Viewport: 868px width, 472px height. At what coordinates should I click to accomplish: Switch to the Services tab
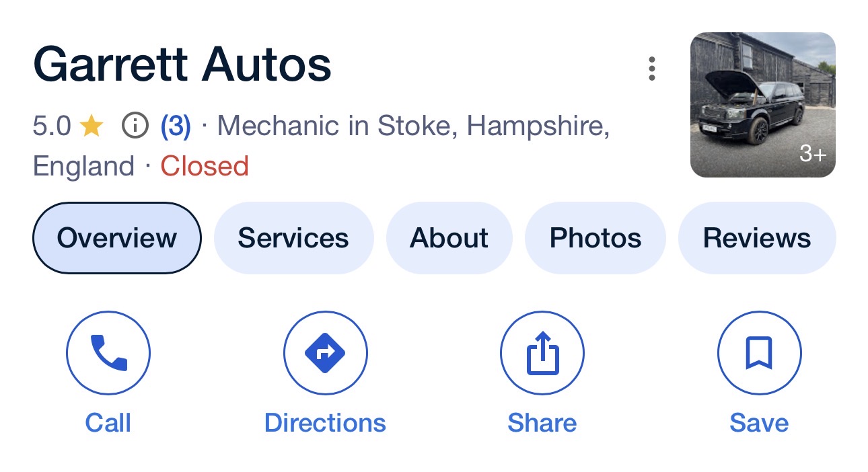293,237
